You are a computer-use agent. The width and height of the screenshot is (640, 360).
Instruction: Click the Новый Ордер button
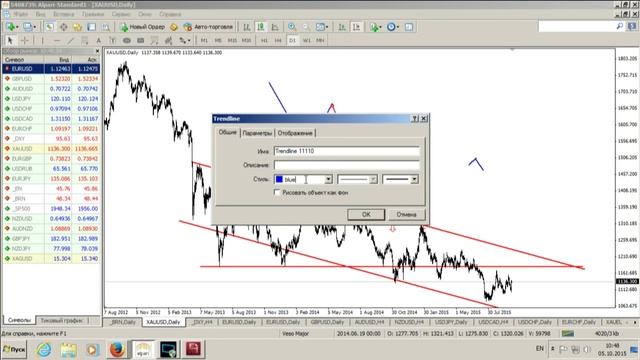pos(142,27)
